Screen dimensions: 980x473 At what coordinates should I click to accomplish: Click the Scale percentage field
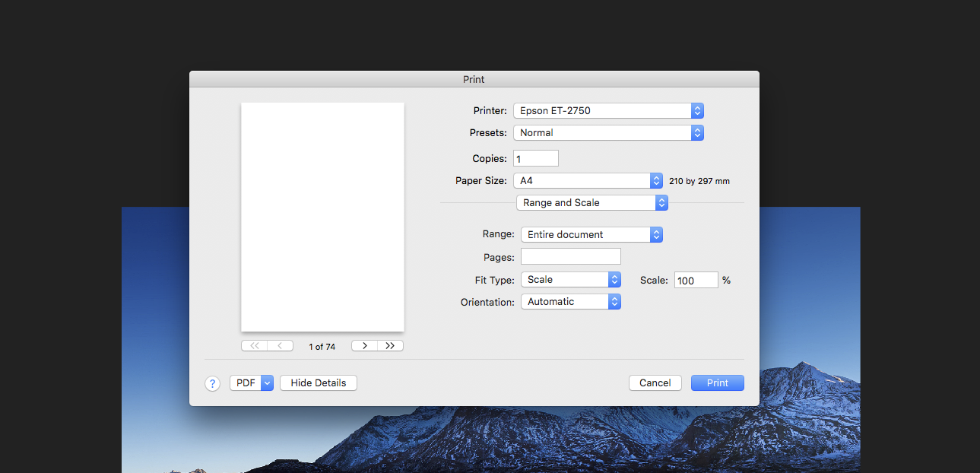696,280
